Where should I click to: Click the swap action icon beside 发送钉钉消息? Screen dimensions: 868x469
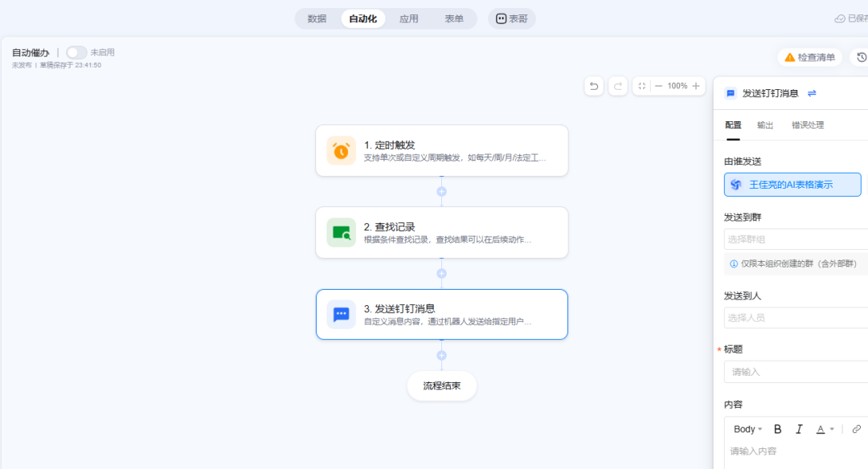812,93
